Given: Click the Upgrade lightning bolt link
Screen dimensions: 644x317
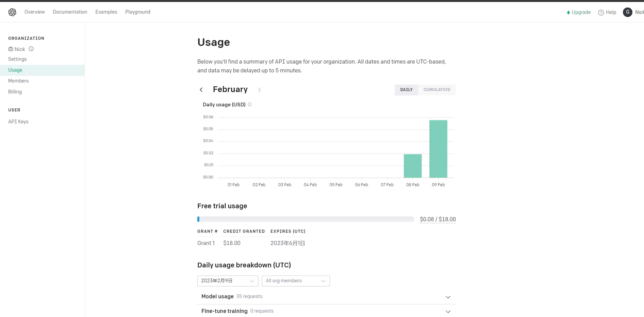Looking at the screenshot, I should point(578,12).
